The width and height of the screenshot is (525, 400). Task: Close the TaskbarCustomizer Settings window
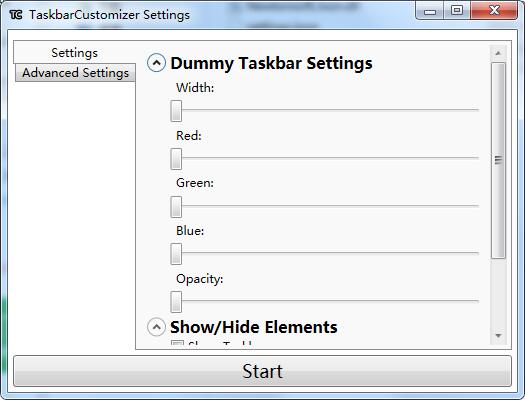(x=494, y=11)
